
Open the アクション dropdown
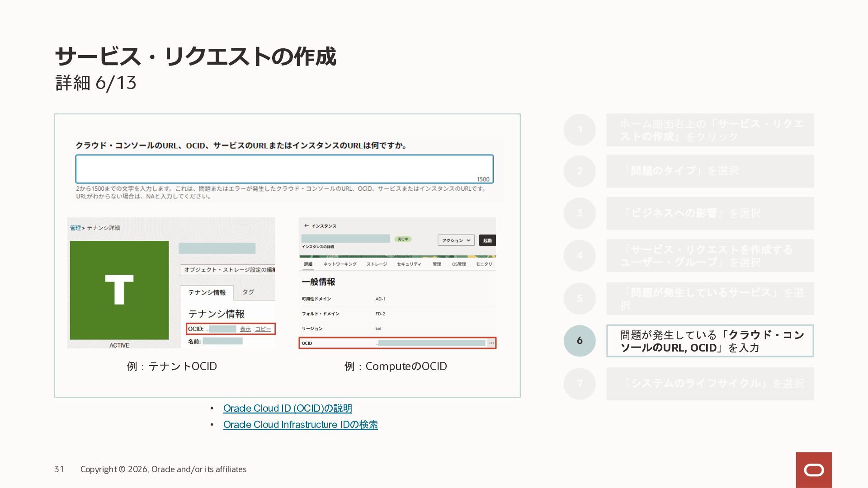[x=456, y=240]
